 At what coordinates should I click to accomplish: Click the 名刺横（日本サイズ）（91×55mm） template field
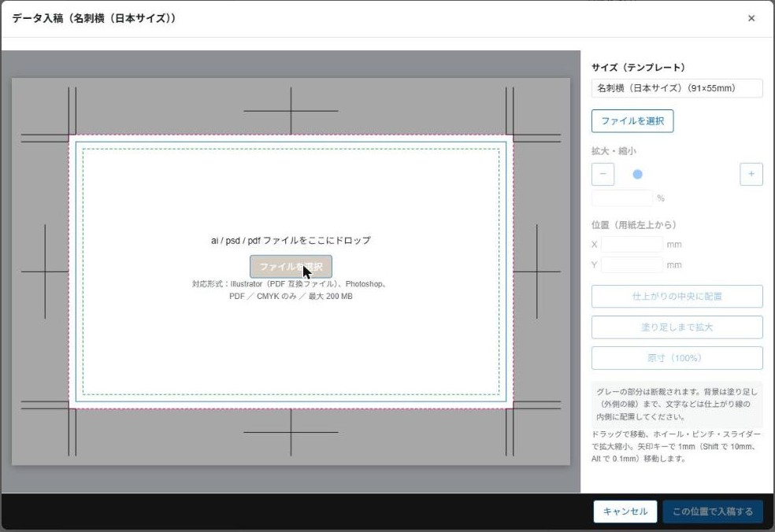677,88
